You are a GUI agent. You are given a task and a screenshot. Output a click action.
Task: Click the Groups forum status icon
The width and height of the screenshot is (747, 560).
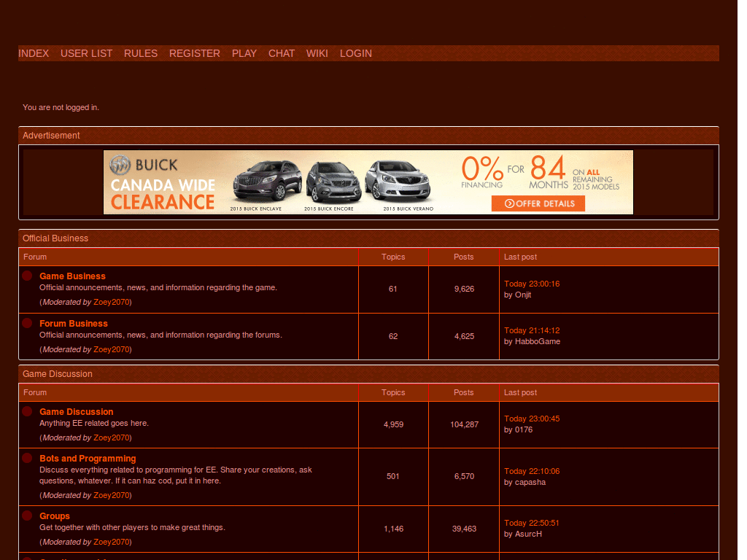27,516
